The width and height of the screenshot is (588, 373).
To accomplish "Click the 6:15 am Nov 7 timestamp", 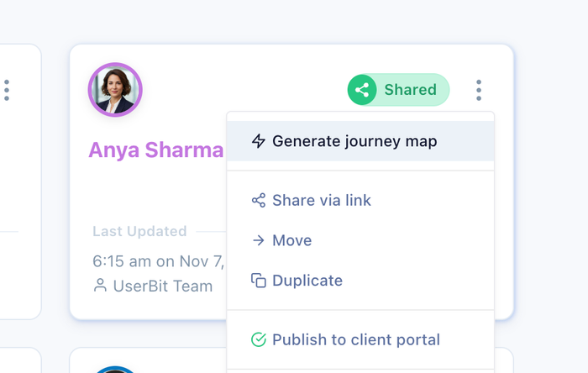I will click(158, 261).
